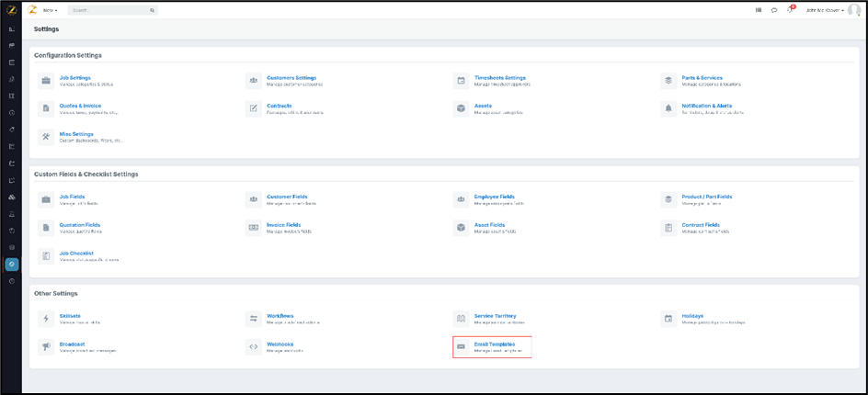Viewport: 868px width, 395px height.
Task: Click the Search input field
Action: (x=108, y=10)
